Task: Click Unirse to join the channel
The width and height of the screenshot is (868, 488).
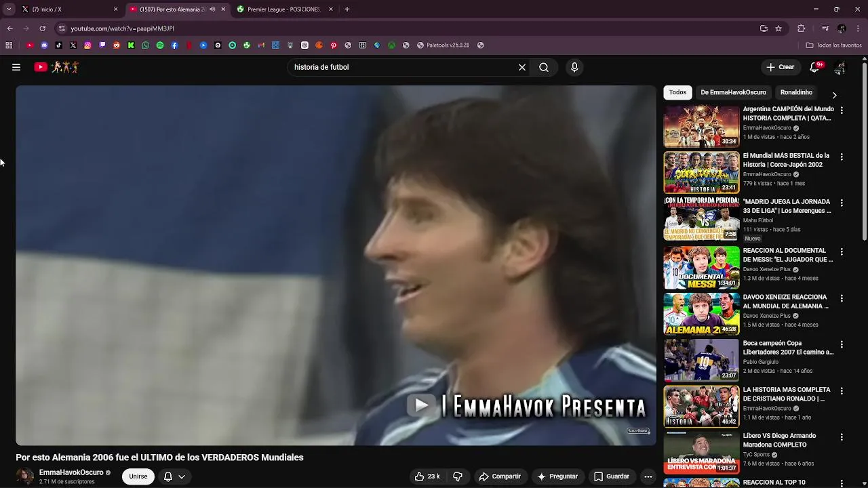Action: pyautogui.click(x=138, y=476)
